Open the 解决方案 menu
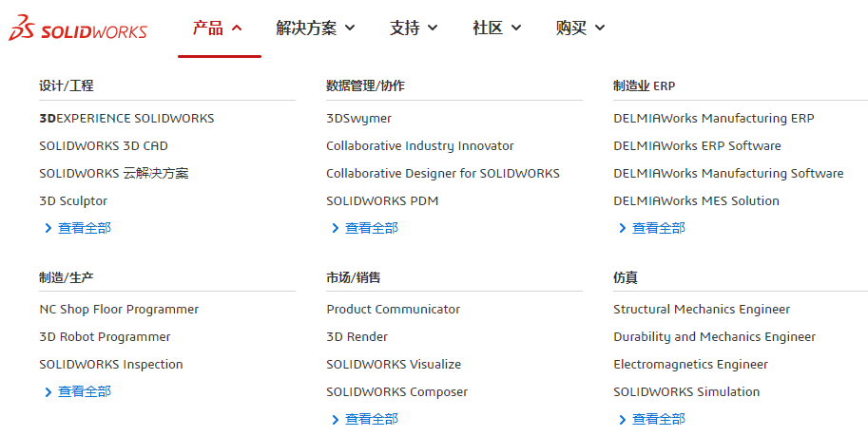 (x=316, y=28)
